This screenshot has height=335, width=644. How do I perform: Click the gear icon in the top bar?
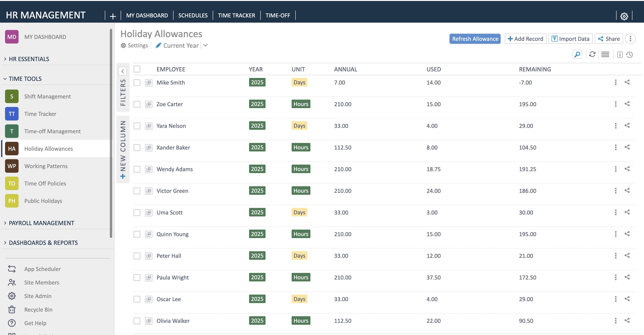(x=624, y=16)
